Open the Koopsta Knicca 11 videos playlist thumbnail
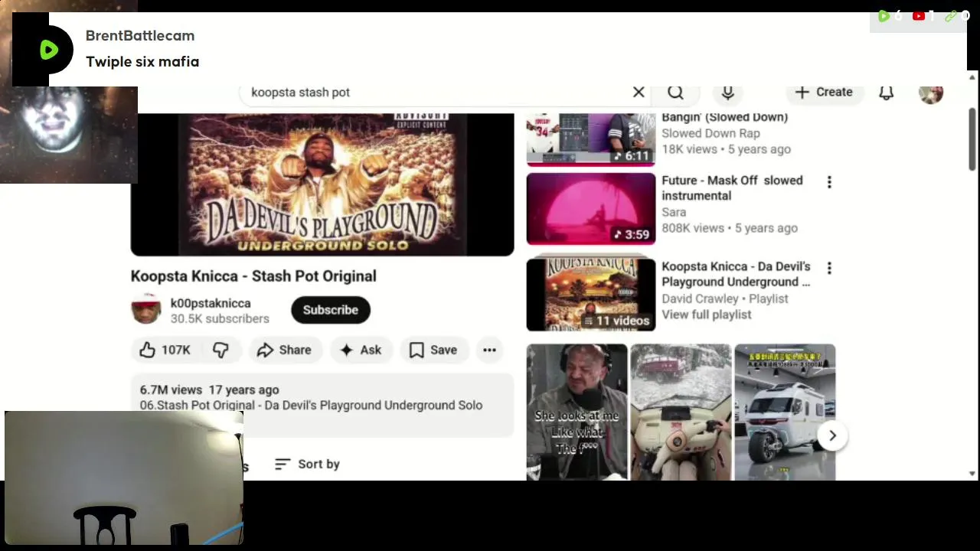 (x=591, y=295)
